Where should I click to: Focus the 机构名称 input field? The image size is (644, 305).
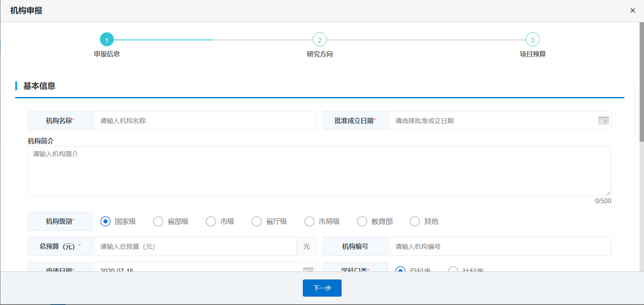click(205, 121)
